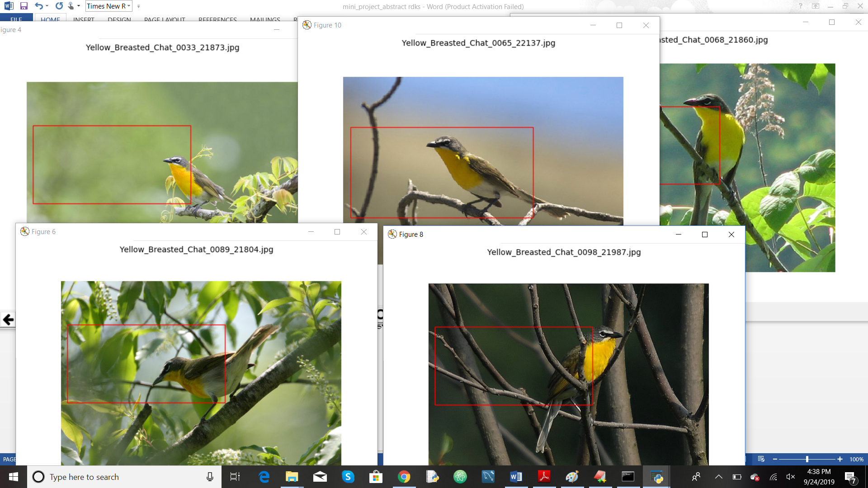Screen dimensions: 868x488
Task: Zoom in with the plus button in Word
Action: tap(840, 459)
